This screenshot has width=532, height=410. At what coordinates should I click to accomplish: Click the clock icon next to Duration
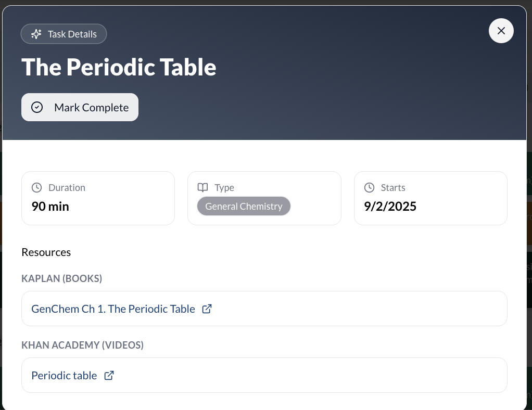[37, 188]
